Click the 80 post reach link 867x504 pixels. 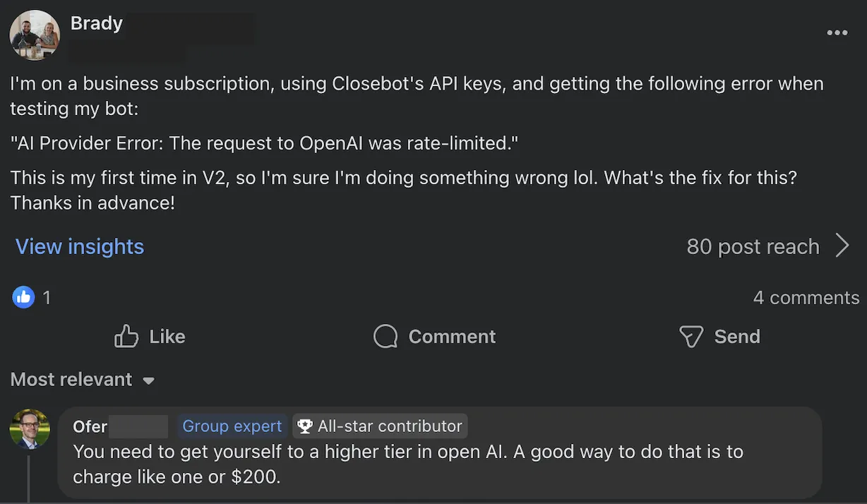click(x=753, y=246)
